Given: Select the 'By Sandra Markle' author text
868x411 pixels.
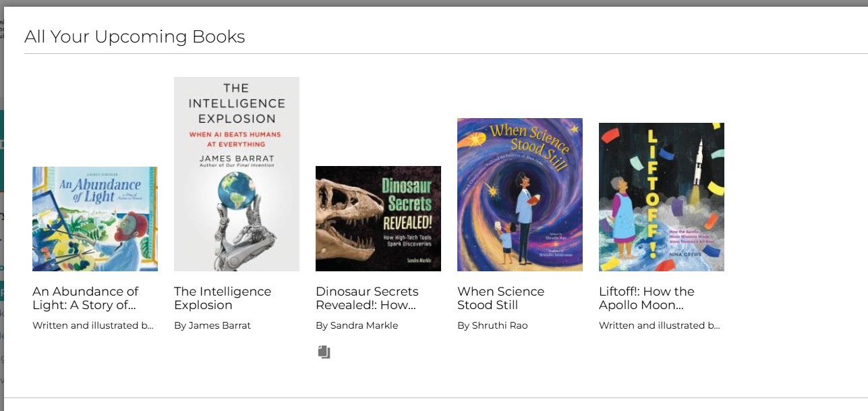Looking at the screenshot, I should click(x=357, y=325).
